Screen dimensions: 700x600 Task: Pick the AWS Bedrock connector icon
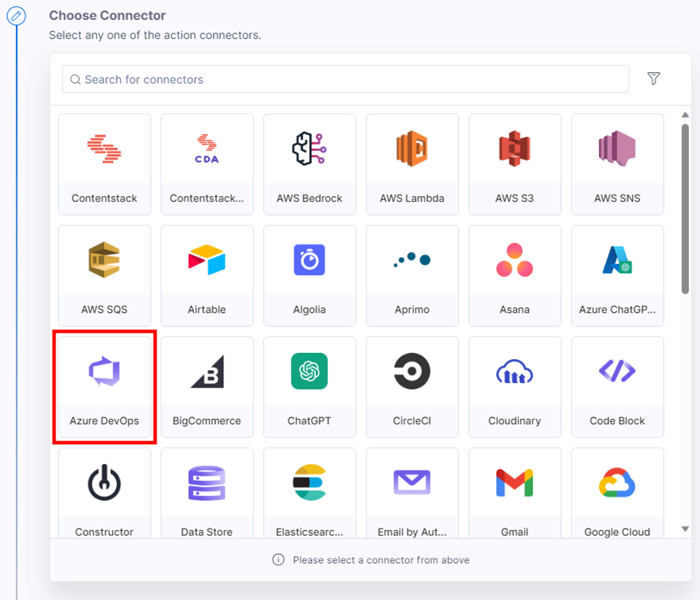click(309, 149)
